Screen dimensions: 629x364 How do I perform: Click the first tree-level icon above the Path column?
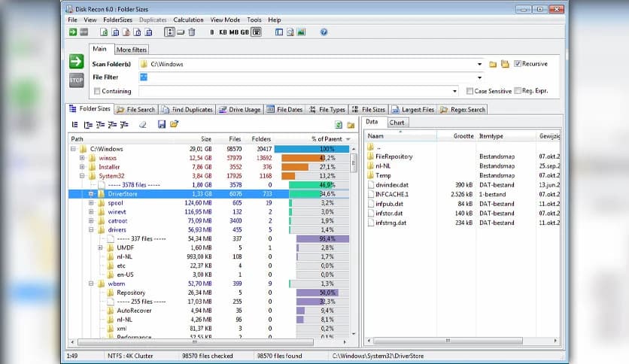pyautogui.click(x=74, y=125)
